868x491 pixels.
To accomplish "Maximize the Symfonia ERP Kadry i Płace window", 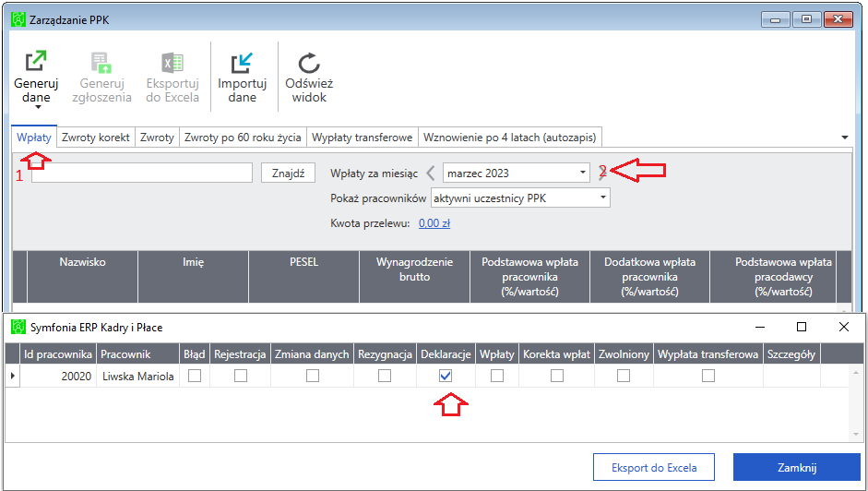I will [801, 327].
